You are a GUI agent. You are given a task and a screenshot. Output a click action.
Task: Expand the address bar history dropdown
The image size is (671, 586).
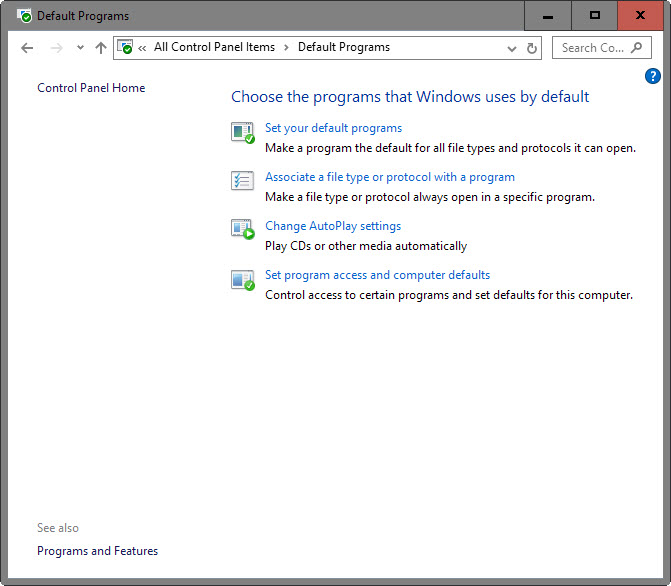512,48
